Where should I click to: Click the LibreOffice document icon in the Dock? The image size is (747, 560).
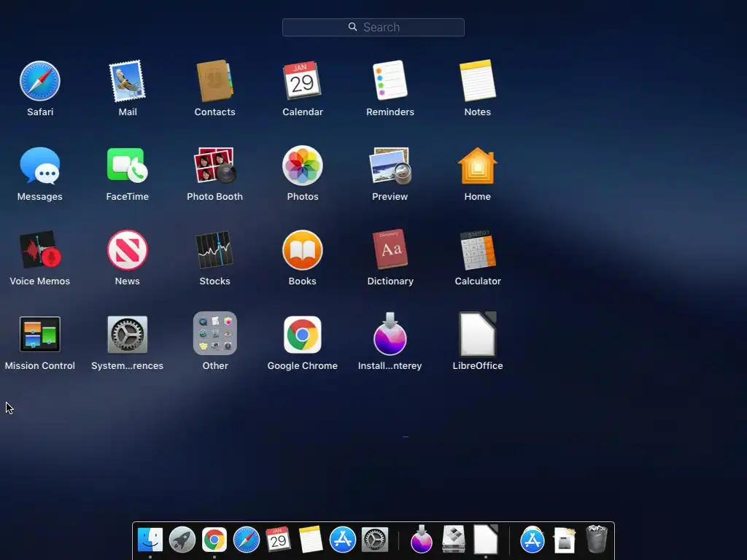point(485,539)
